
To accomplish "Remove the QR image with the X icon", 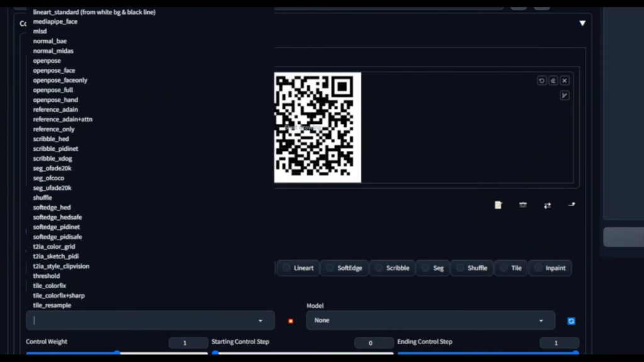I will 565,81.
